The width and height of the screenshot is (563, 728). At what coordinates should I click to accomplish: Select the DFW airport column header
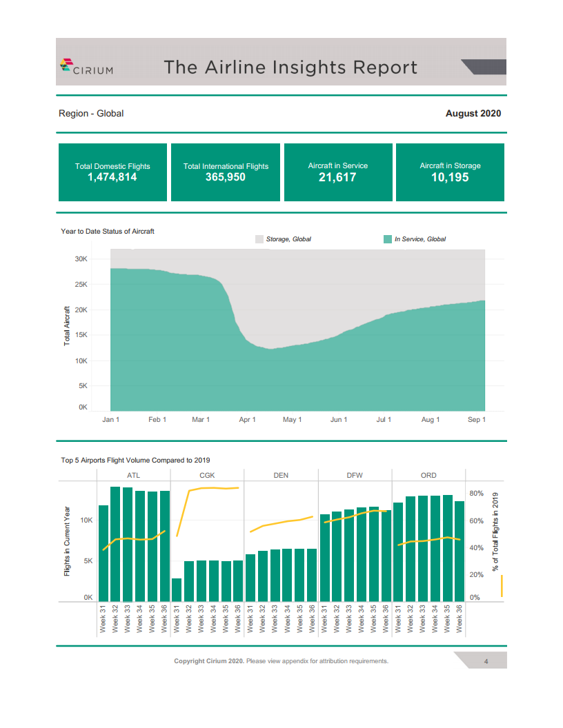(355, 475)
